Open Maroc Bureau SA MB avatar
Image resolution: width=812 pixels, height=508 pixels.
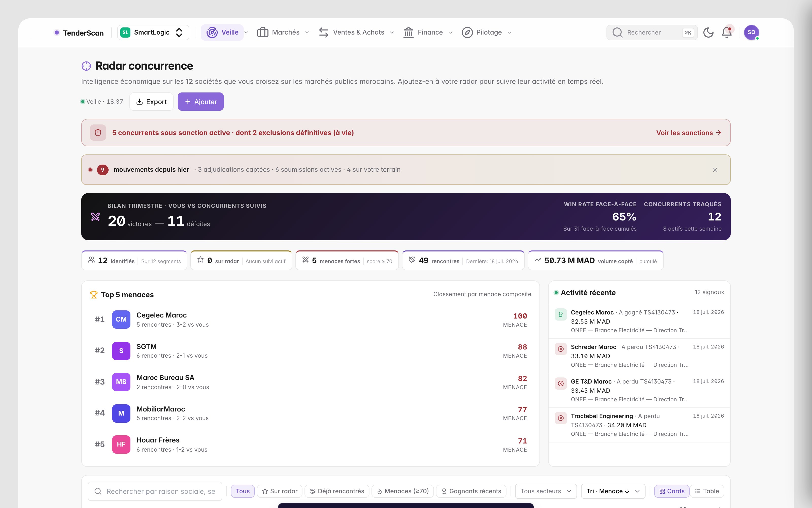coord(121,382)
